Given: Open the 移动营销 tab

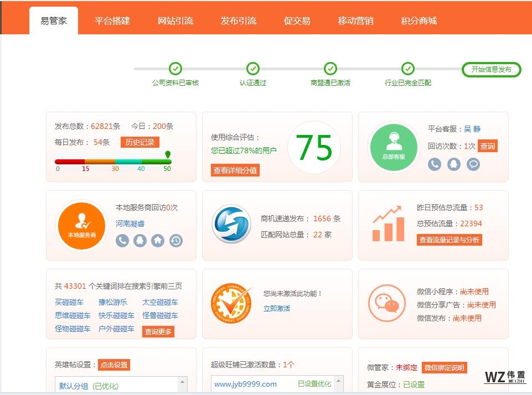Looking at the screenshot, I should pos(356,21).
